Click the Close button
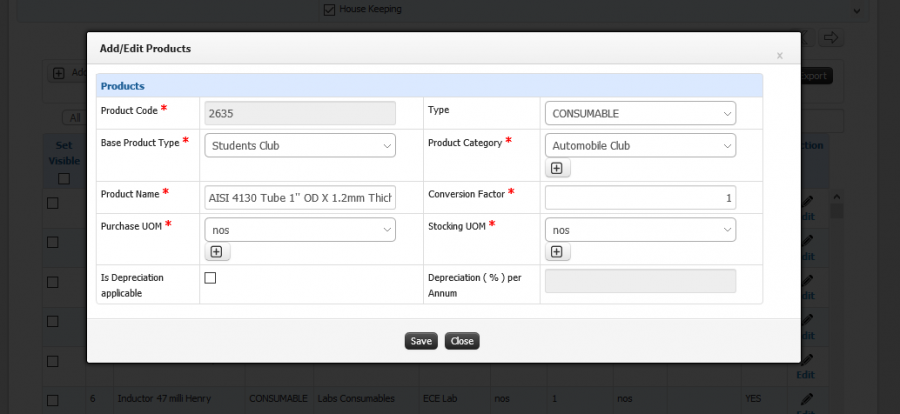Image resolution: width=900 pixels, height=414 pixels. pos(462,341)
